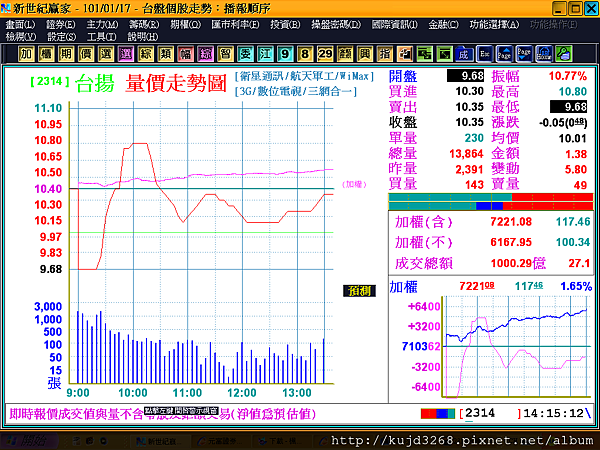The height and width of the screenshot is (450, 600).
Task: Open the 匯市利率(F) menu
Action: click(x=235, y=24)
